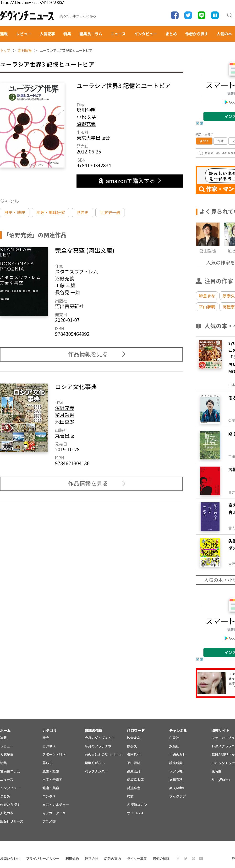
Task: Open ロシア文化事典 cover thumbnail
Action: pyautogui.click(x=24, y=417)
